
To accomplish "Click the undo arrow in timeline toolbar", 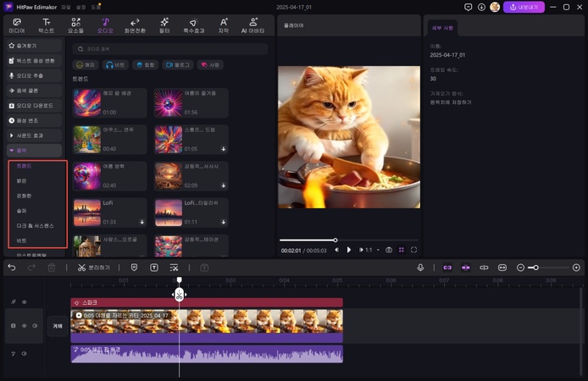I will pos(12,268).
